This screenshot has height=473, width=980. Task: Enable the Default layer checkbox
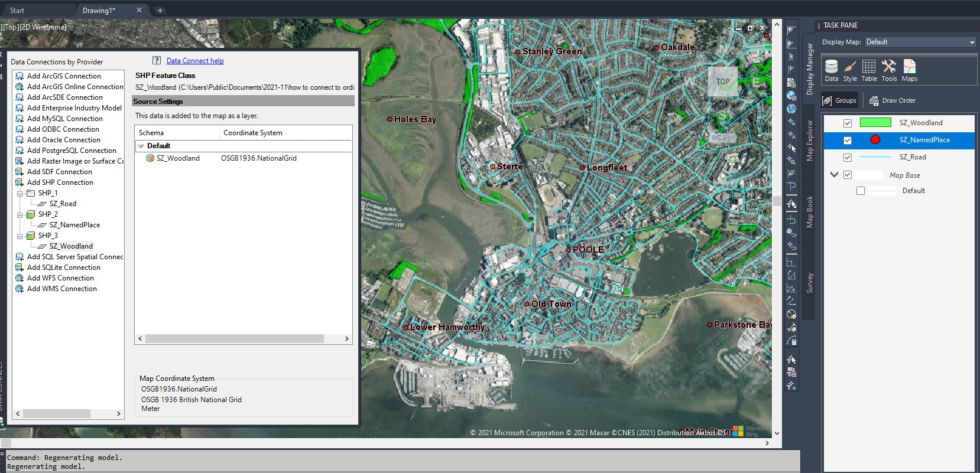coord(861,191)
